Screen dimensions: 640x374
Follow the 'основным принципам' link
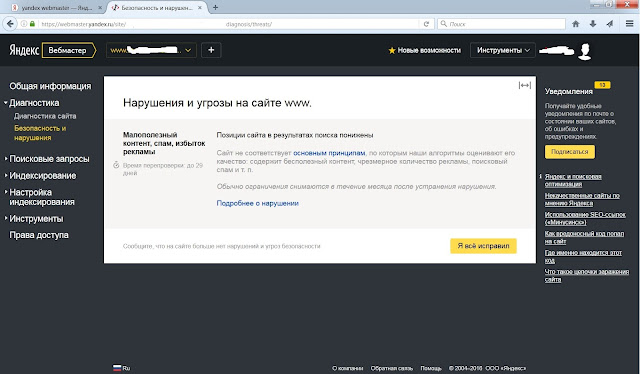pos(329,153)
